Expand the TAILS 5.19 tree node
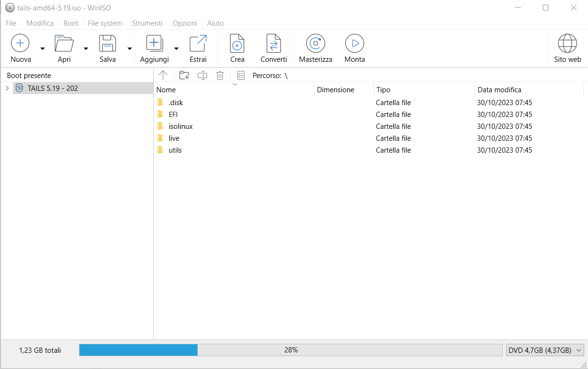 (7, 88)
